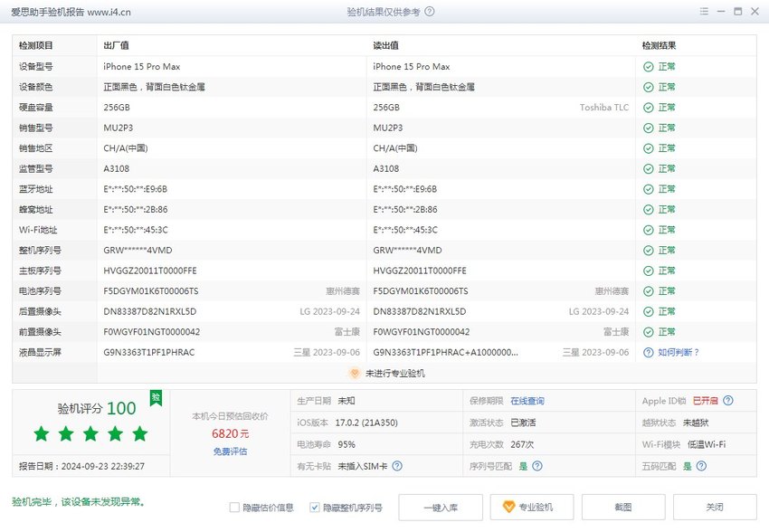Click the 关闭 button
This screenshot has width=769, height=532.
pyautogui.click(x=715, y=507)
